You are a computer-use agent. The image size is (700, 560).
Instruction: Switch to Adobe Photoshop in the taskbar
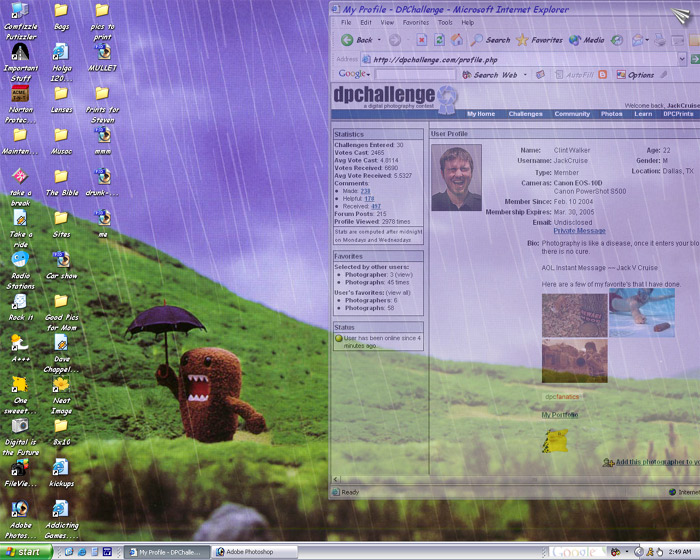pyautogui.click(x=255, y=552)
